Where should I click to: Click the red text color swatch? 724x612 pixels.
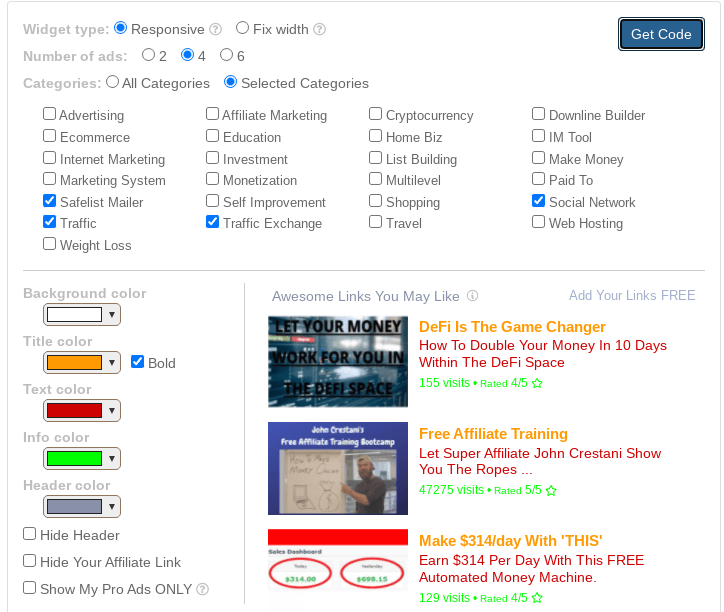74,411
